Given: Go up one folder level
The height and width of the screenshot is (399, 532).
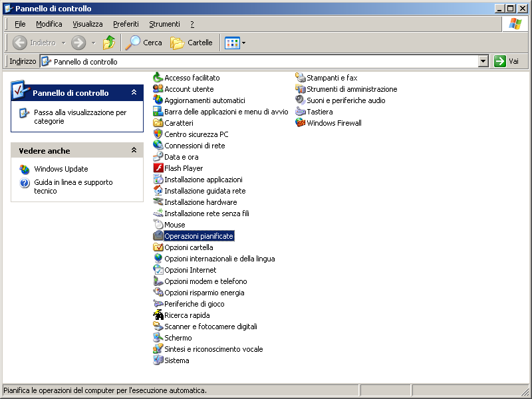Looking at the screenshot, I should coord(109,43).
